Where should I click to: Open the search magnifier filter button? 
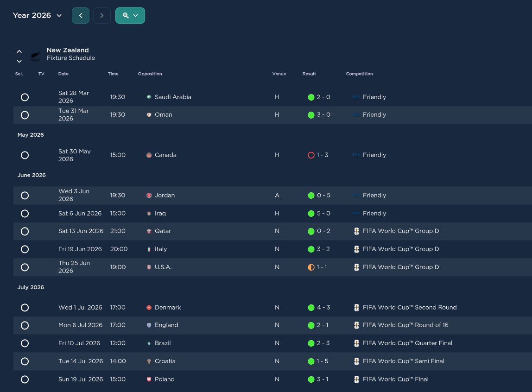pyautogui.click(x=130, y=16)
